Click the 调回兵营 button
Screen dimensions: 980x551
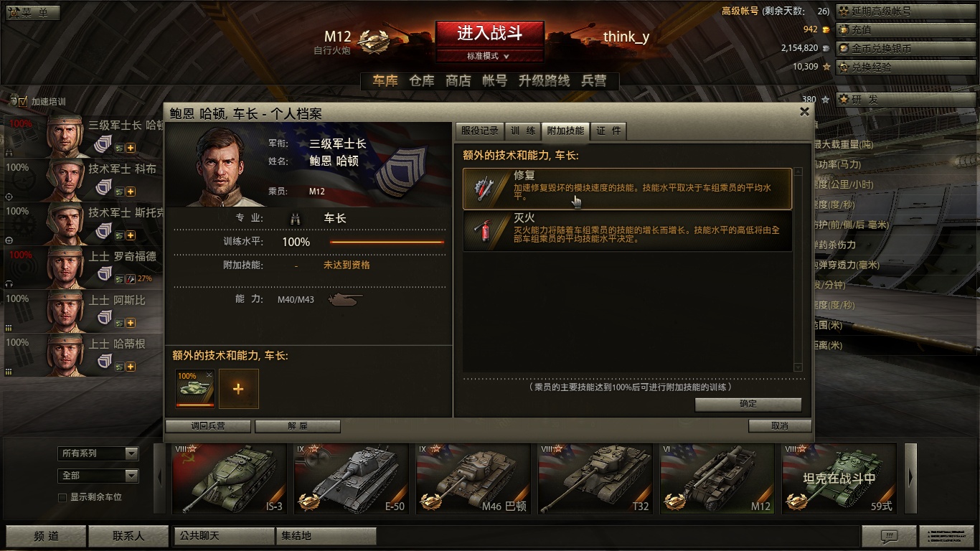(x=208, y=426)
